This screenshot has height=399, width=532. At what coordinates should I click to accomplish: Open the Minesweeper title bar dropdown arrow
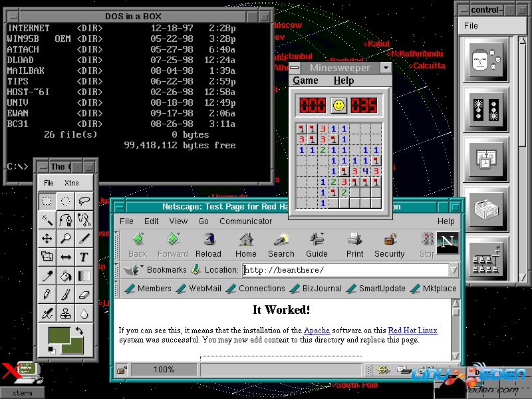click(x=386, y=68)
